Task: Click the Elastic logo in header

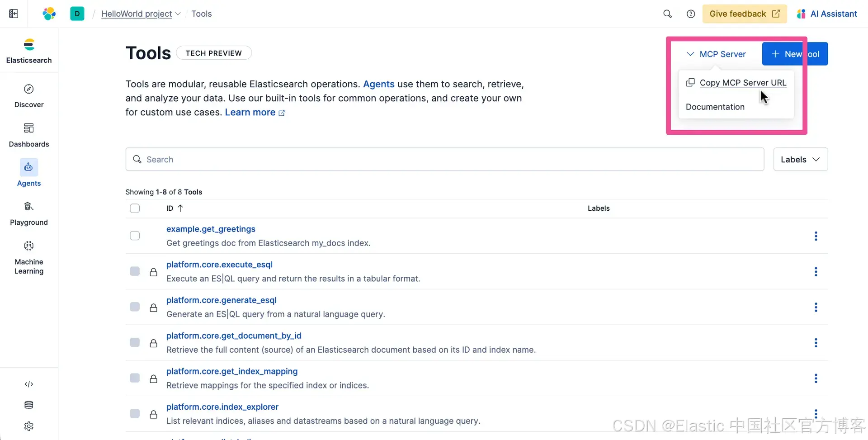Action: click(x=49, y=14)
